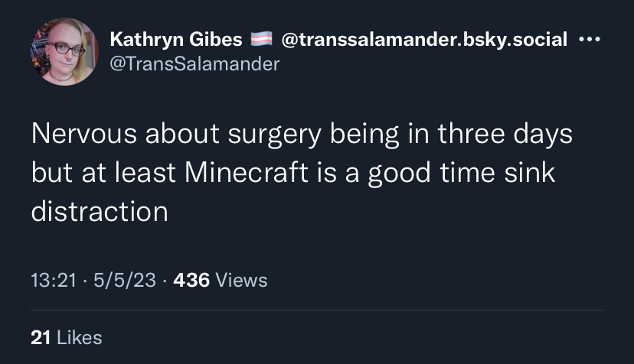The image size is (634, 364).
Task: Click the word Views after 436
Action: (x=241, y=280)
